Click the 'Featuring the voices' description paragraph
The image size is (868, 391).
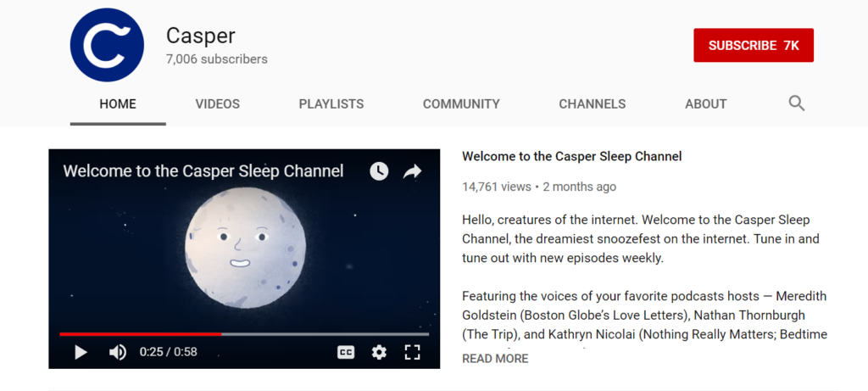(x=644, y=316)
